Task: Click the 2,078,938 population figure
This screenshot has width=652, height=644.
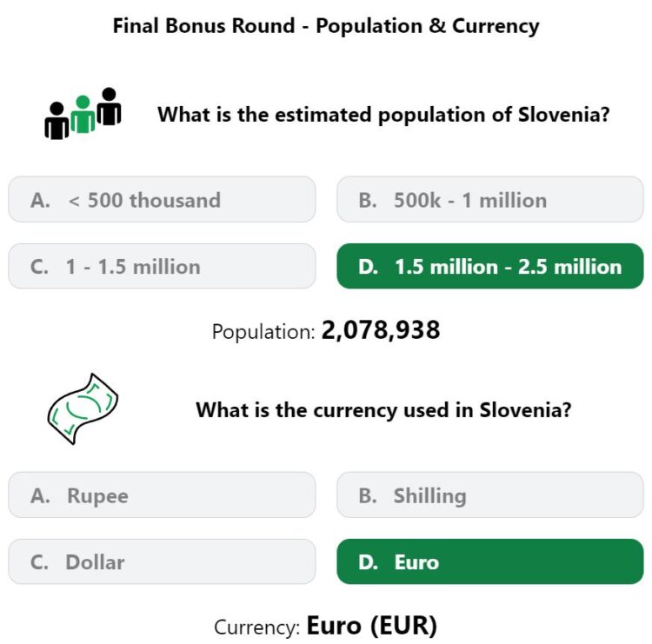Action: point(381,330)
